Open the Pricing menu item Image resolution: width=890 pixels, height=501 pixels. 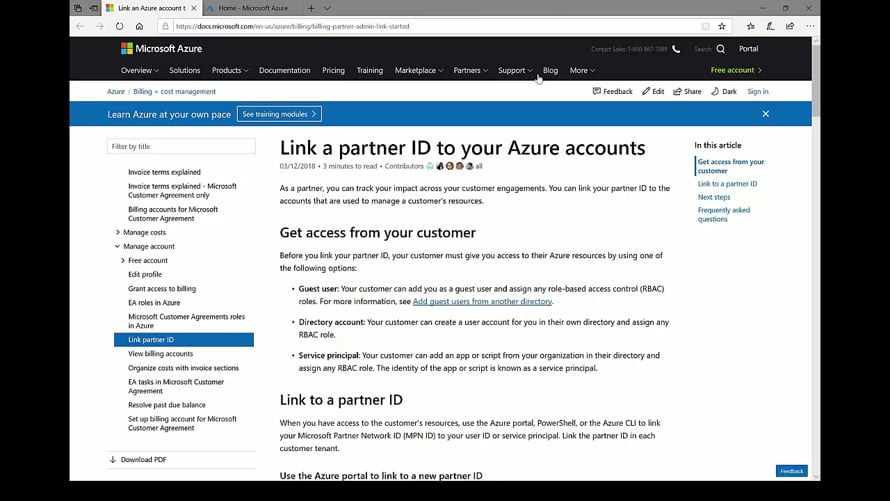[333, 70]
